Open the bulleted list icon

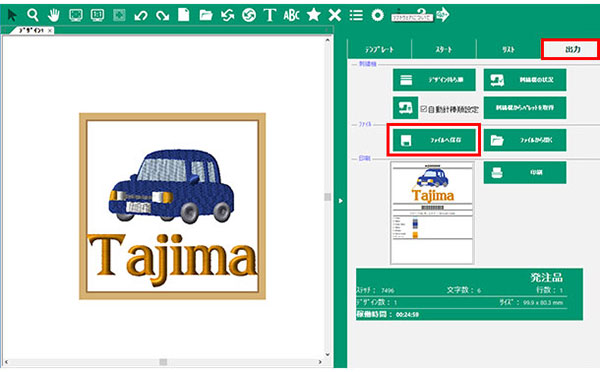coord(356,15)
